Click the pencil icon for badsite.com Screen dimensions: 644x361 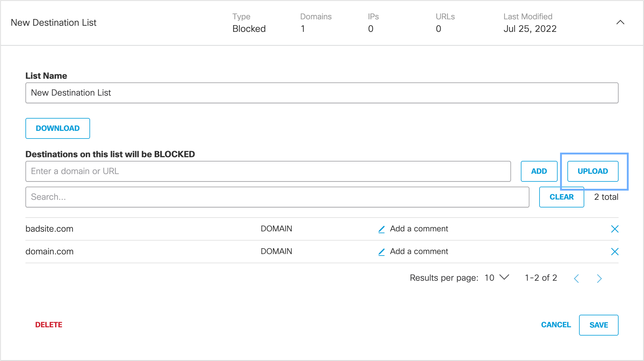[x=381, y=229]
